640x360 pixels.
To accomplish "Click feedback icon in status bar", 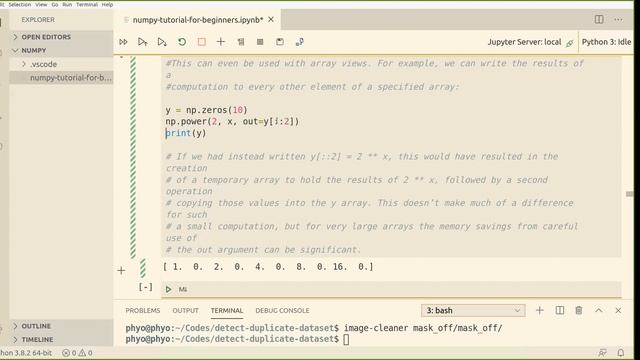I will coord(602,353).
